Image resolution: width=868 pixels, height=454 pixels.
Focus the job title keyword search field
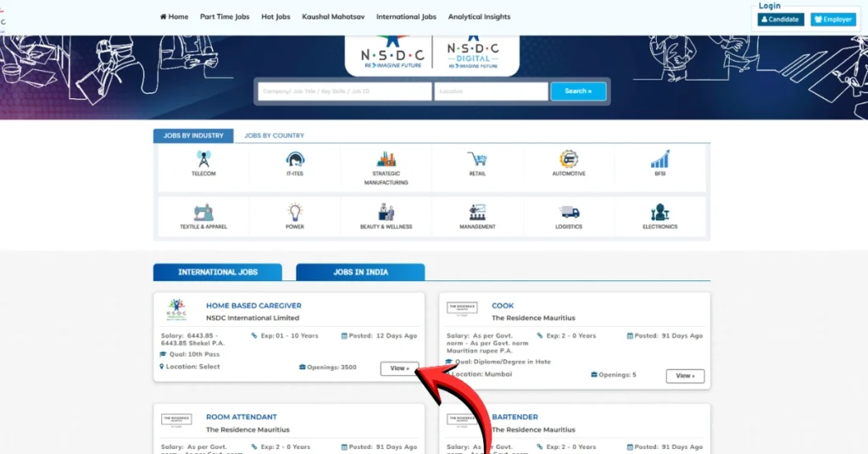click(x=344, y=91)
